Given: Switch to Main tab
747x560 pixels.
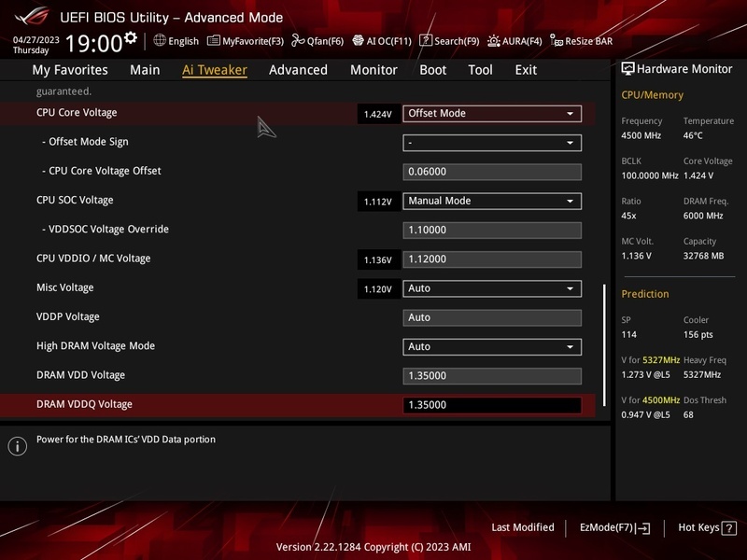Looking at the screenshot, I should tap(145, 70).
